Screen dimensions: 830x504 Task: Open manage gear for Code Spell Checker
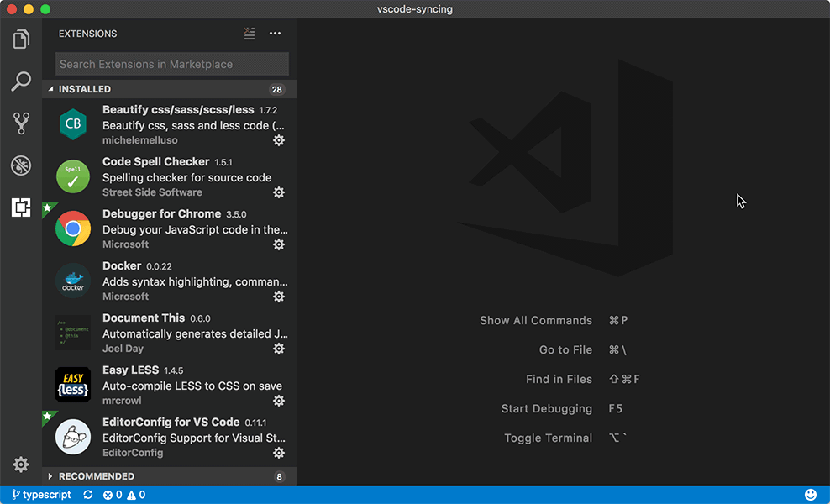point(279,192)
